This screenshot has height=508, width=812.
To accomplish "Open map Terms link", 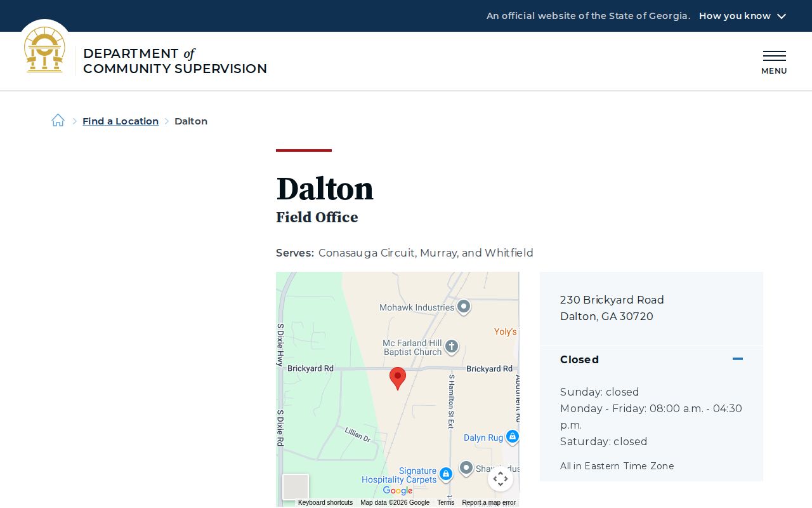I will (446, 502).
